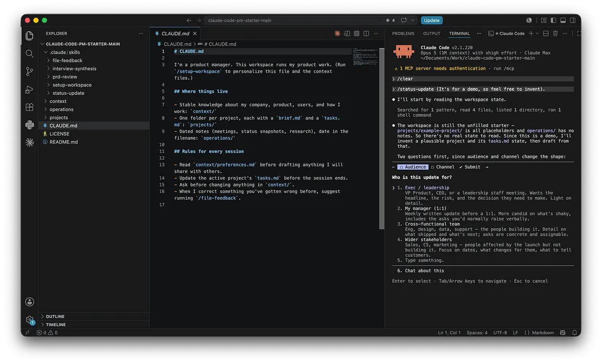
Task: Collapse the .claude/skills folder
Action: (x=64, y=52)
